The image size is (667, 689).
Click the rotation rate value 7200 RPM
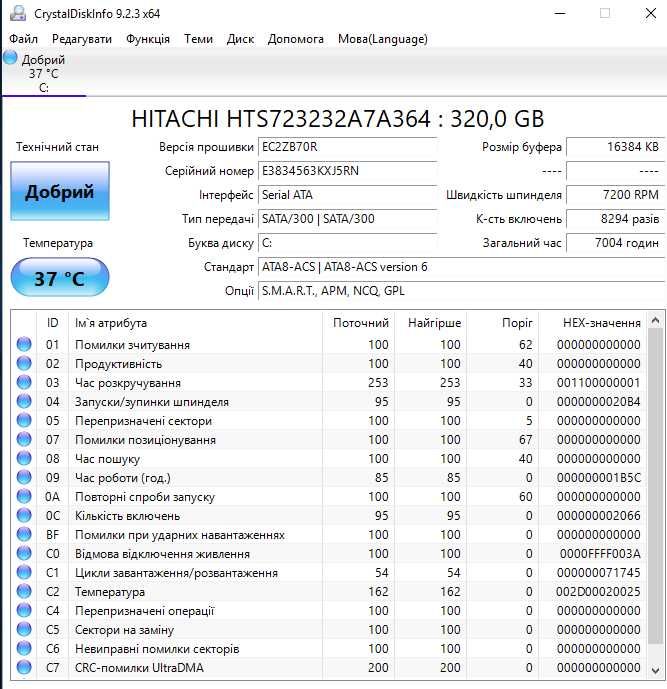coord(615,195)
